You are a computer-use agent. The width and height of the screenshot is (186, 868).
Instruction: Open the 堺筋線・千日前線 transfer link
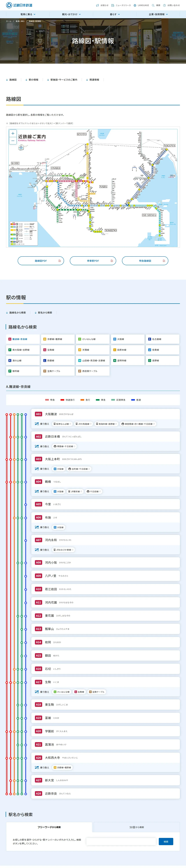[65, 446]
